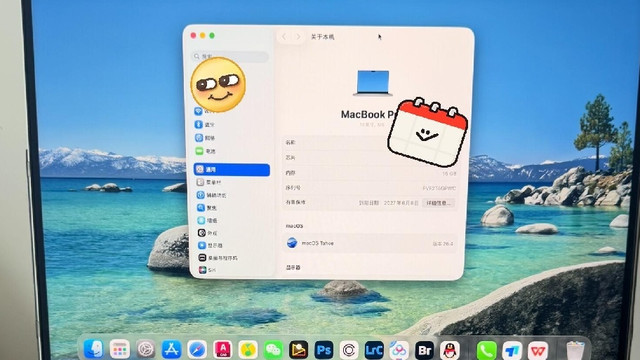Open the green Phone app in Dock
Image resolution: width=640 pixels, height=360 pixels.
coord(487,350)
